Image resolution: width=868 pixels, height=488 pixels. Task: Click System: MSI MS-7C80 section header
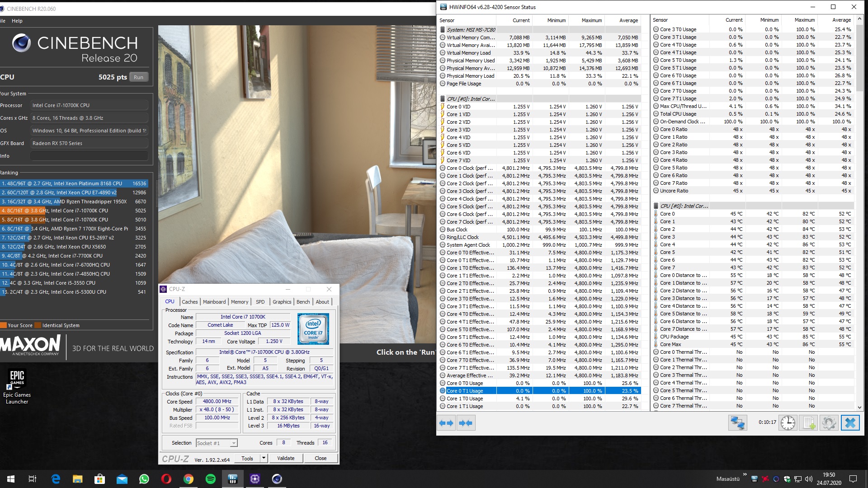point(540,30)
